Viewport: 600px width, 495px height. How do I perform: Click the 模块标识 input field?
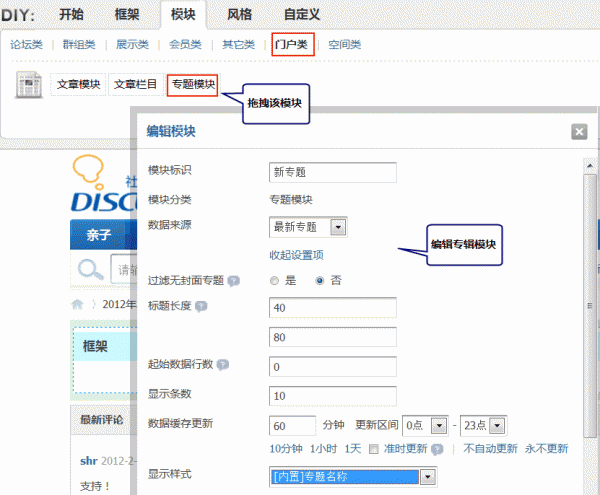point(333,172)
